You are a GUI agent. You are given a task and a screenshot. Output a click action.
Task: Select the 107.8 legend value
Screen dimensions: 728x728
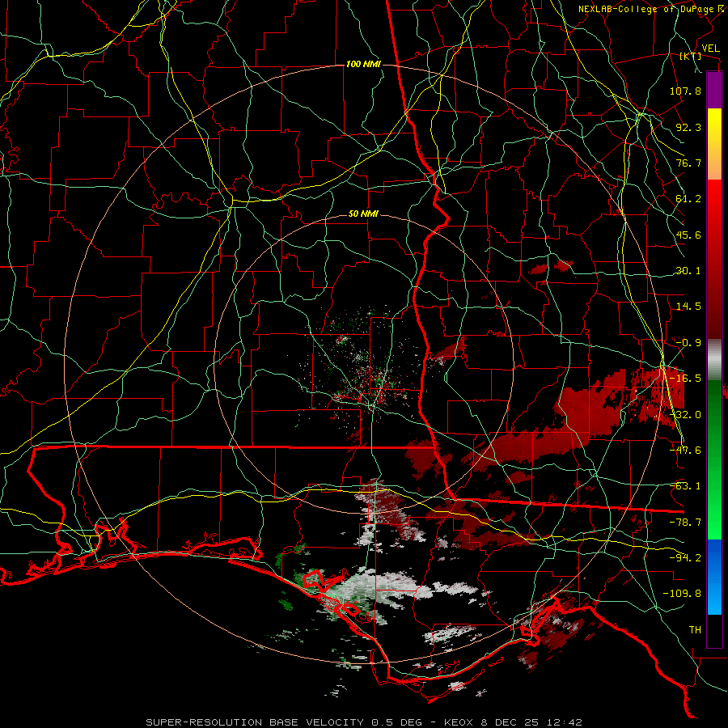click(x=685, y=91)
